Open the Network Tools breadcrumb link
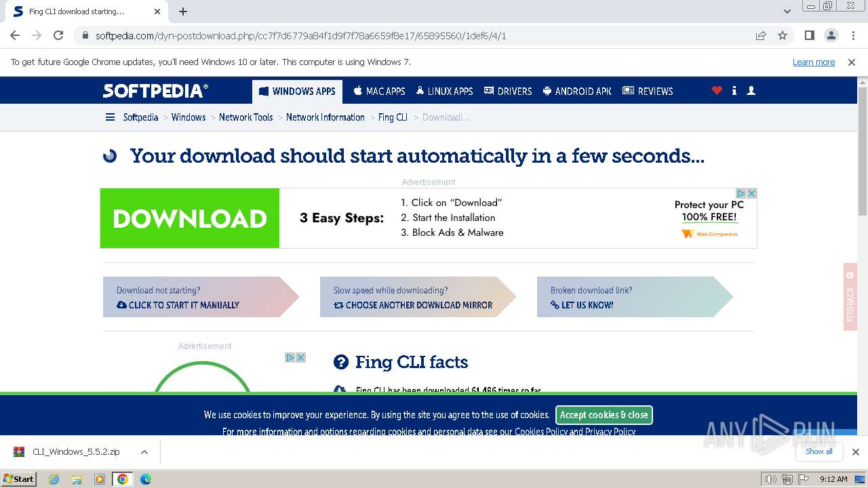The width and height of the screenshot is (868, 488). pyautogui.click(x=245, y=117)
